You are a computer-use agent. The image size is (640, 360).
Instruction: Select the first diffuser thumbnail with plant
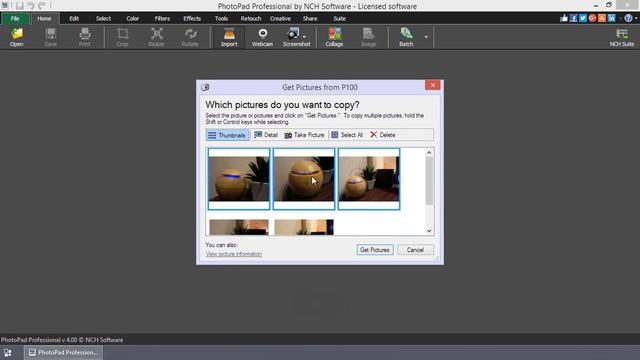[239, 179]
